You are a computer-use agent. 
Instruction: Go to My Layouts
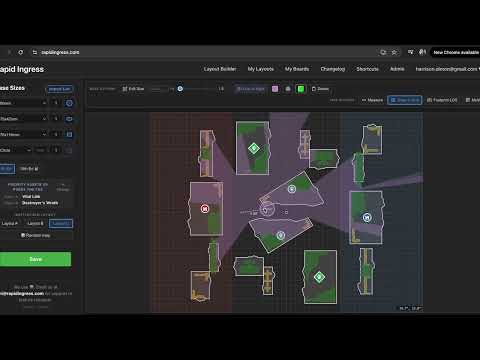261,69
